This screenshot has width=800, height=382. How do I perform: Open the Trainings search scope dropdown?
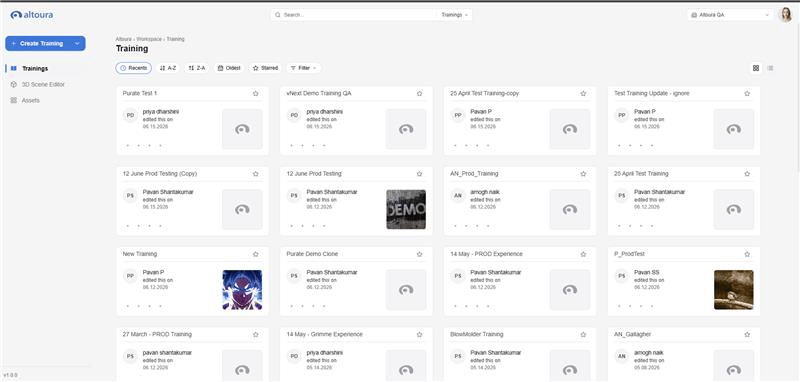[455, 15]
